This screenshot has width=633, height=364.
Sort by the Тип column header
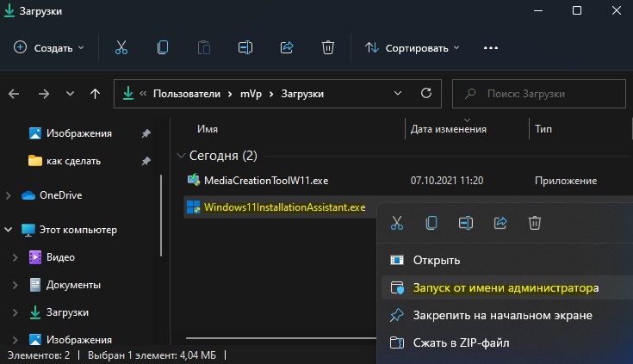(x=543, y=129)
